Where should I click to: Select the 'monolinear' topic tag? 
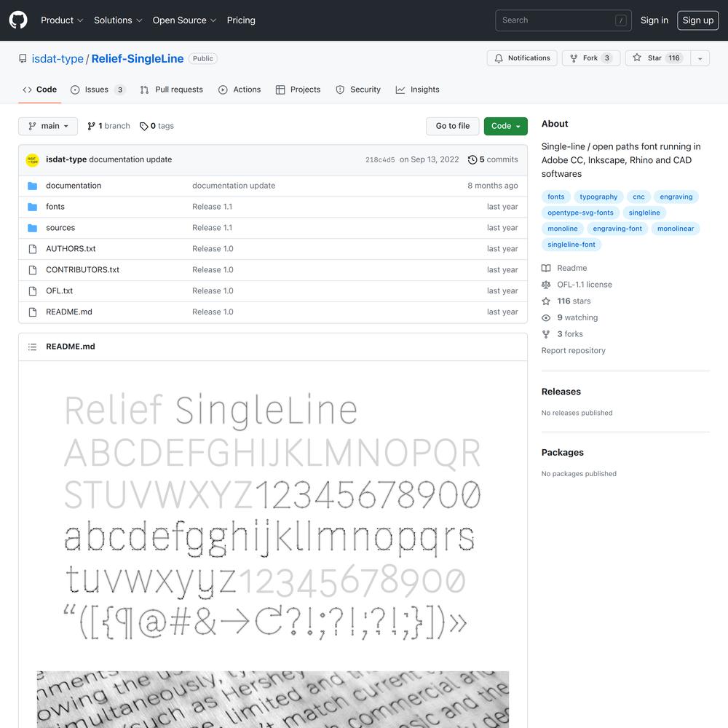pyautogui.click(x=675, y=229)
